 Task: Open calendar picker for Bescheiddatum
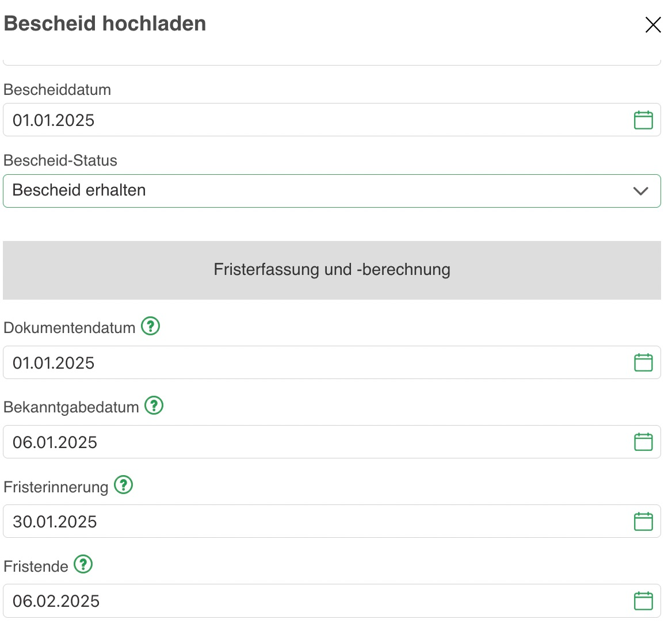click(x=643, y=120)
